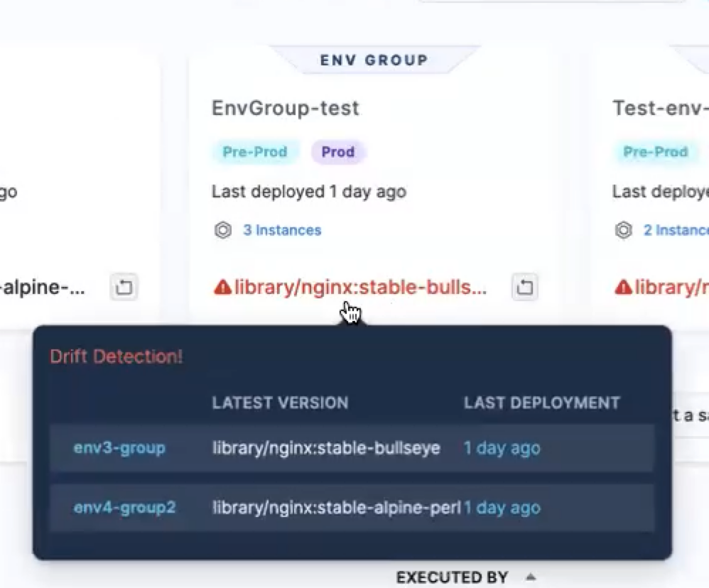Open the 3 Instances link
Viewport: 709px width, 588px height.
click(282, 230)
